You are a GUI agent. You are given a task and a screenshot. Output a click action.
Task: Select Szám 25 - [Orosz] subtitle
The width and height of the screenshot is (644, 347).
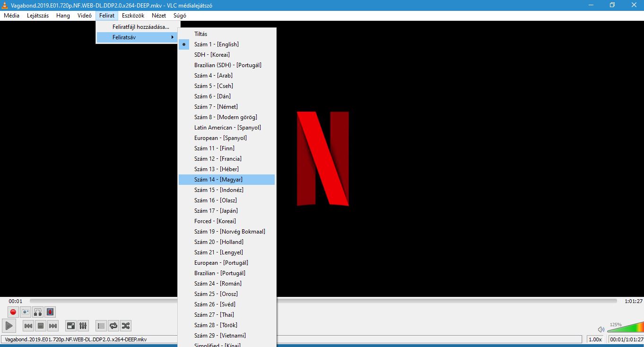[x=227, y=294]
